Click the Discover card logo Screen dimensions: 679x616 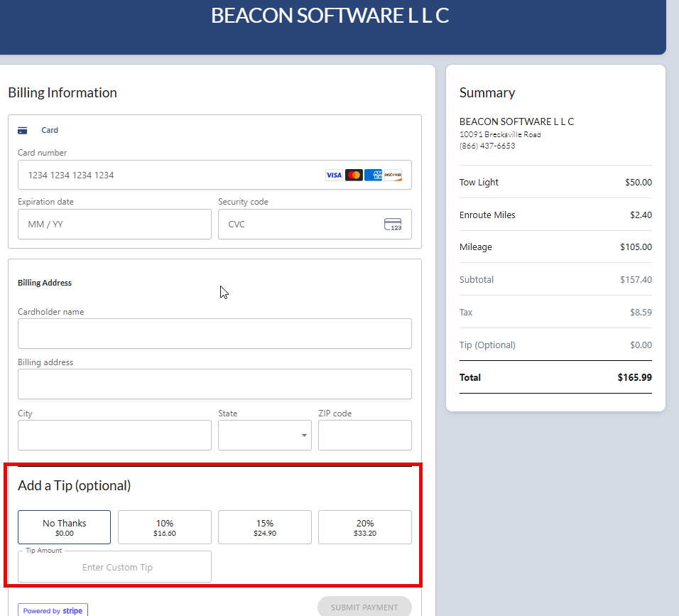(393, 175)
